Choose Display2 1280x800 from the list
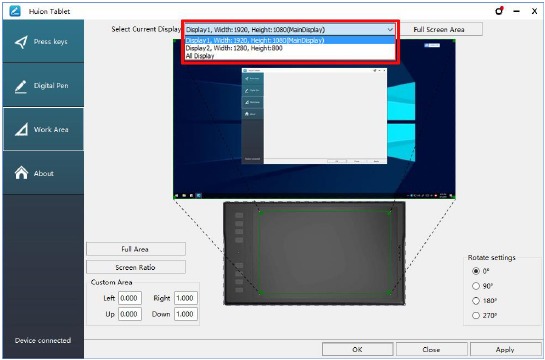Image resolution: width=545 pixels, height=360 pixels. tap(290, 48)
